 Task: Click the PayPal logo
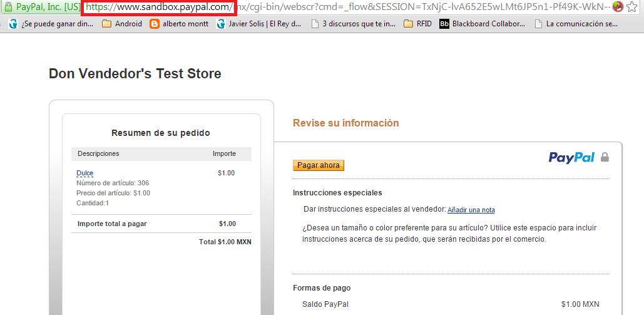click(572, 158)
